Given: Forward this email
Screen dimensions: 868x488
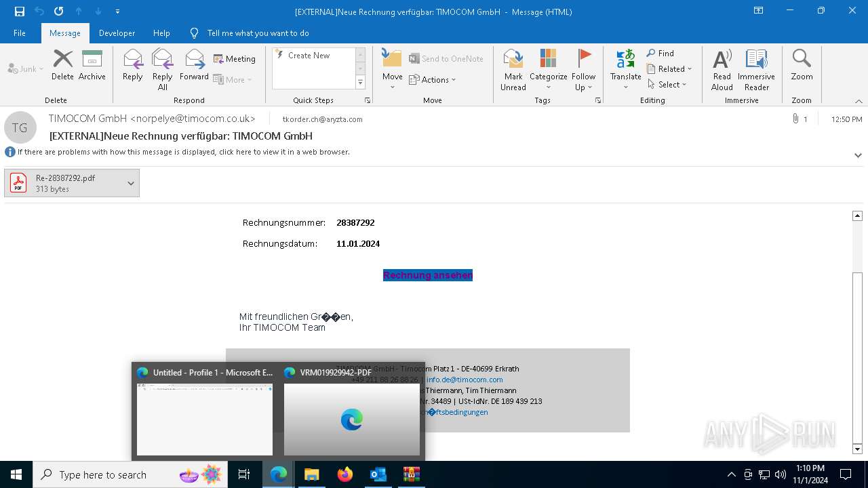Looking at the screenshot, I should [194, 65].
